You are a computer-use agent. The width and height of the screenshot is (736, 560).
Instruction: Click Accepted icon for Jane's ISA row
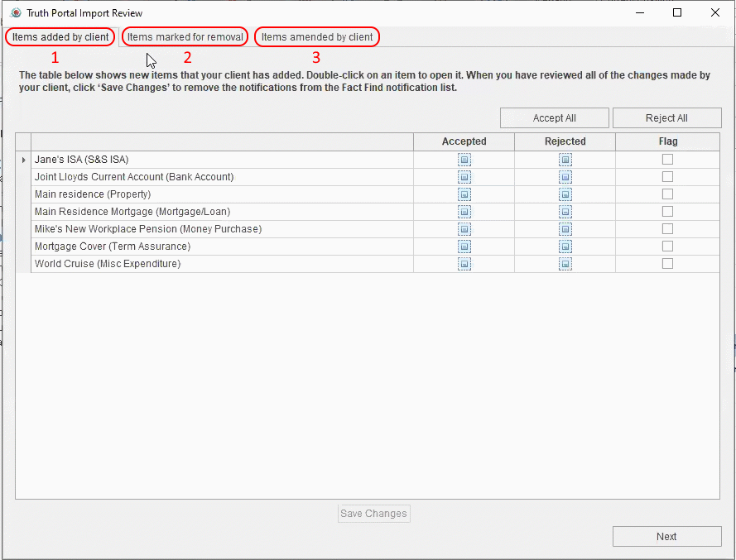(x=464, y=160)
